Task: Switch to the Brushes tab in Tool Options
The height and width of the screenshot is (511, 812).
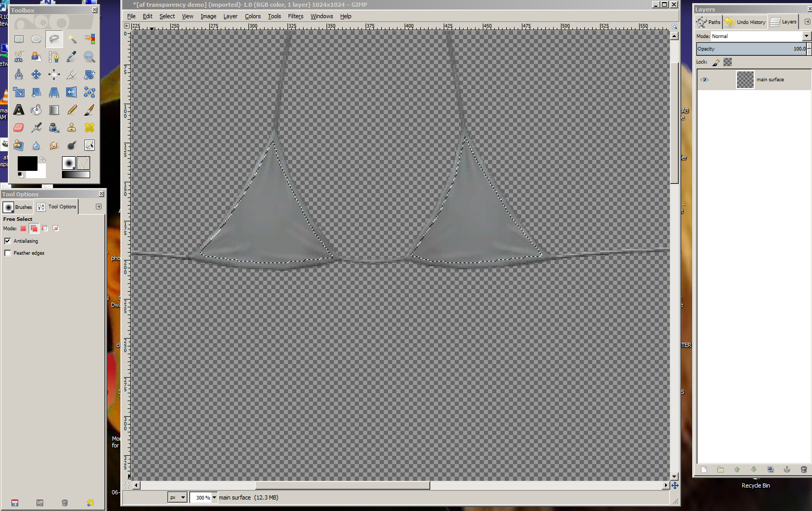Action: [x=18, y=207]
